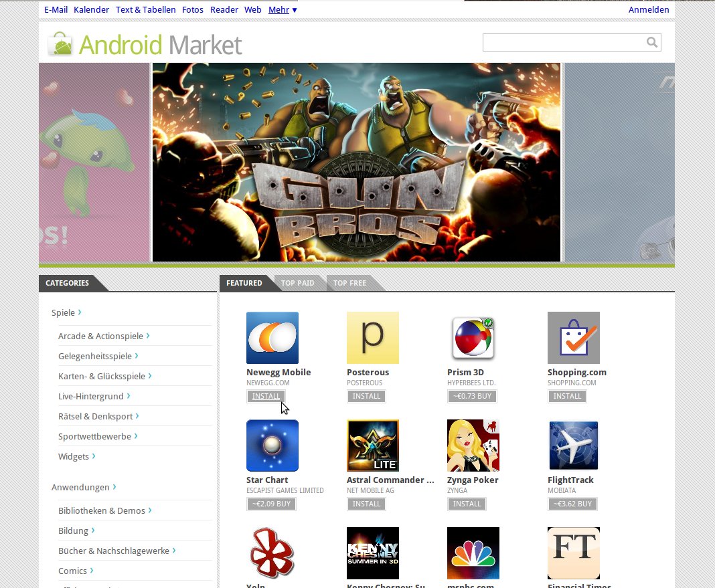Open Reader in the top bar

click(224, 9)
